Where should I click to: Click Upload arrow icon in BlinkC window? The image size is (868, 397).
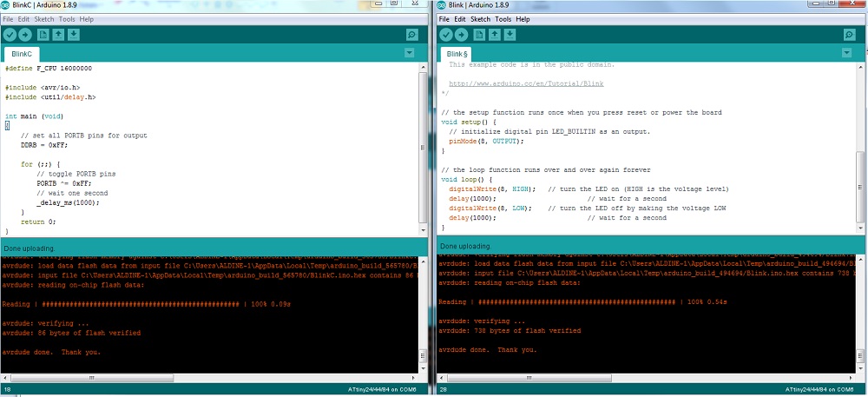coord(25,35)
